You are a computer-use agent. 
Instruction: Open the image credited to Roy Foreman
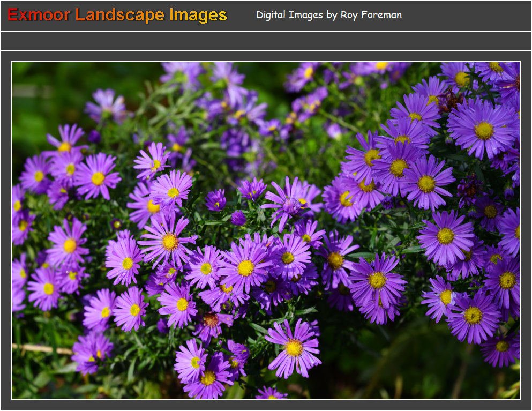coord(266,230)
